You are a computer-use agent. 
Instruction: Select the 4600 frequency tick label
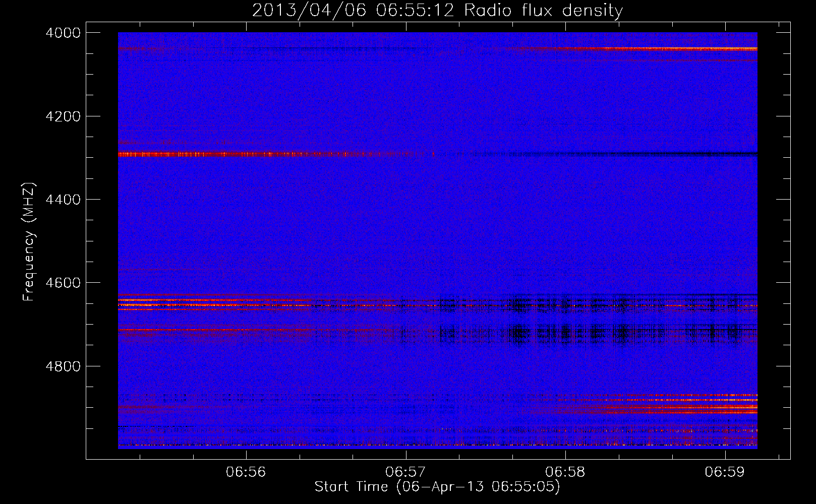pos(63,283)
